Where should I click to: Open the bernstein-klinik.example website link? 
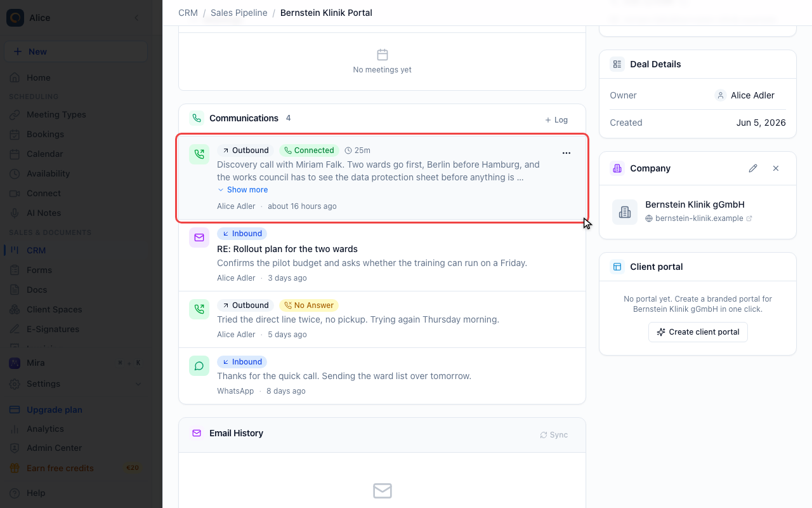click(x=698, y=218)
